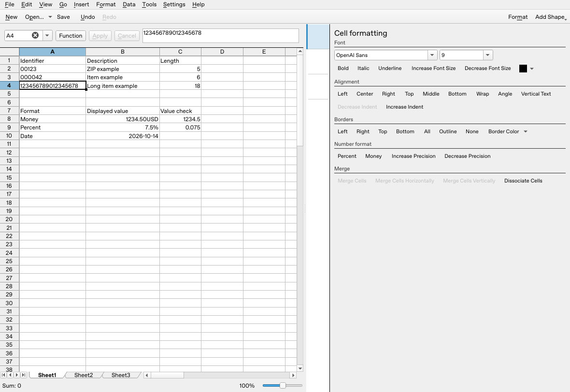Click Undo in the toolbar
The image size is (570, 392).
pos(87,17)
